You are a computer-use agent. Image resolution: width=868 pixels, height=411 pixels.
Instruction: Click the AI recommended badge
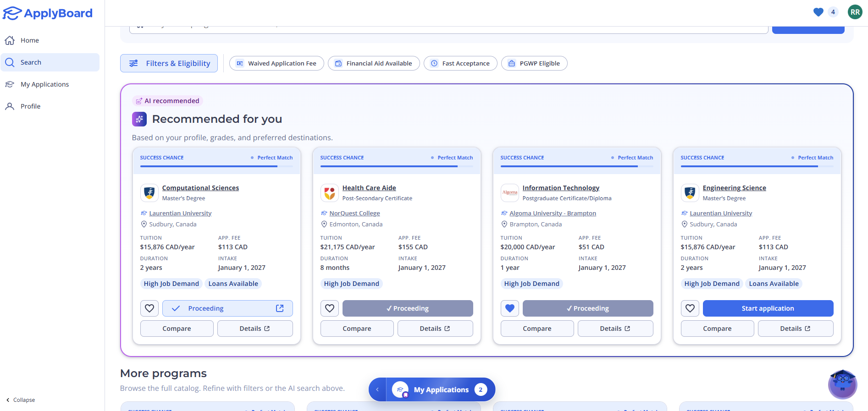coord(167,101)
